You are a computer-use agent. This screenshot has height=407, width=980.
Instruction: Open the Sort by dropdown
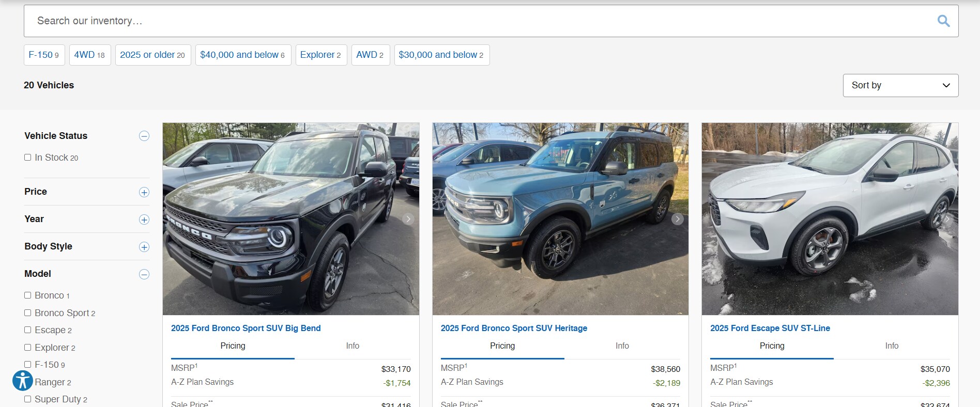click(x=900, y=85)
